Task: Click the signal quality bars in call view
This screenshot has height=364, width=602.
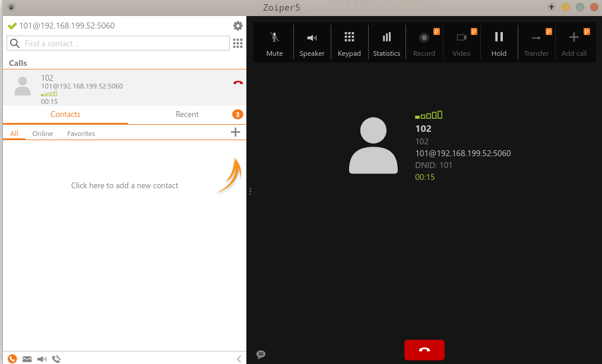Action: pos(429,115)
